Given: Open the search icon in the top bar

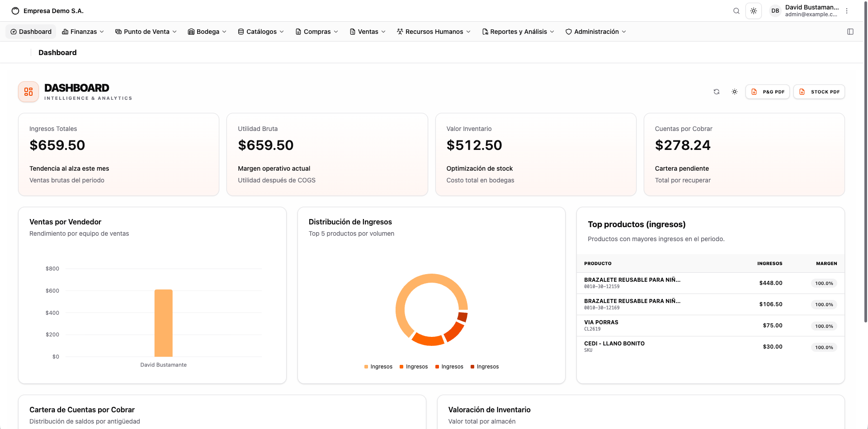Looking at the screenshot, I should point(736,10).
